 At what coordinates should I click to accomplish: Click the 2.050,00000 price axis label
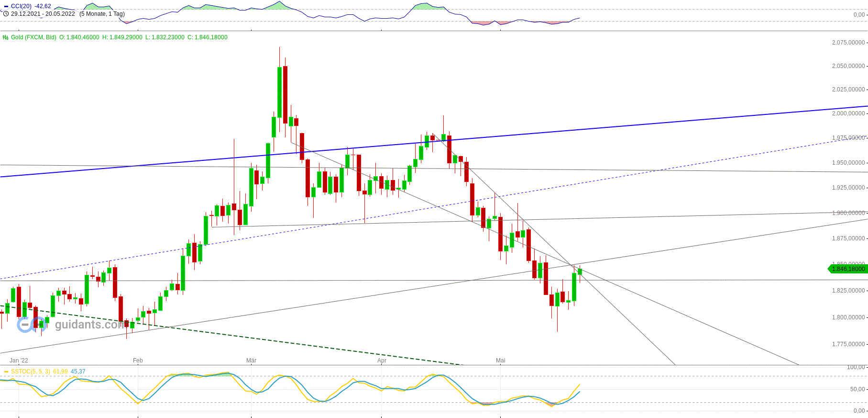tap(848, 66)
